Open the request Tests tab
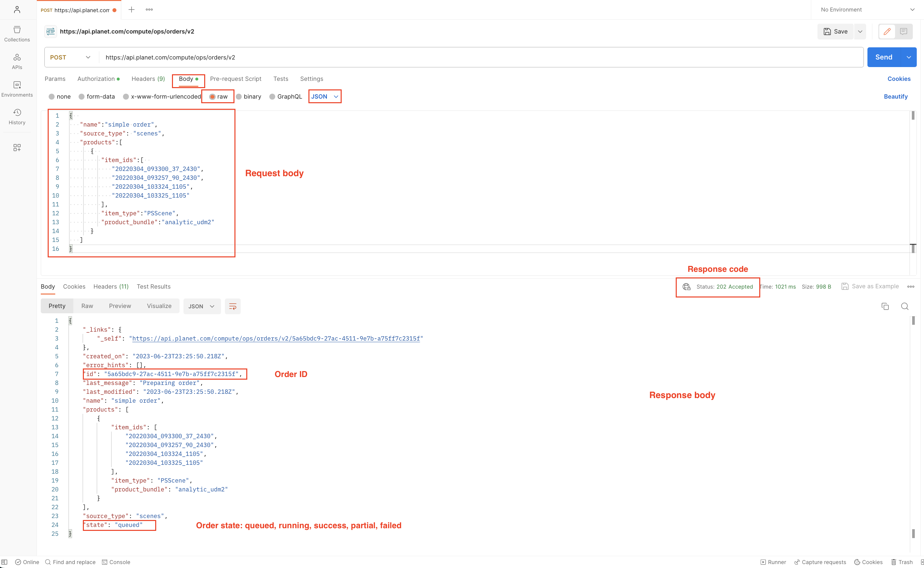The height and width of the screenshot is (568, 924). click(x=281, y=79)
